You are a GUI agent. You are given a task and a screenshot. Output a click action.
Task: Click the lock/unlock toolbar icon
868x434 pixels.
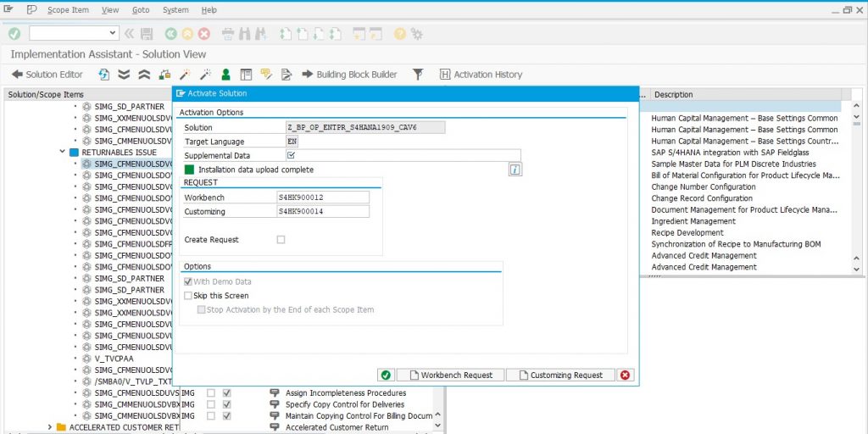click(x=164, y=75)
